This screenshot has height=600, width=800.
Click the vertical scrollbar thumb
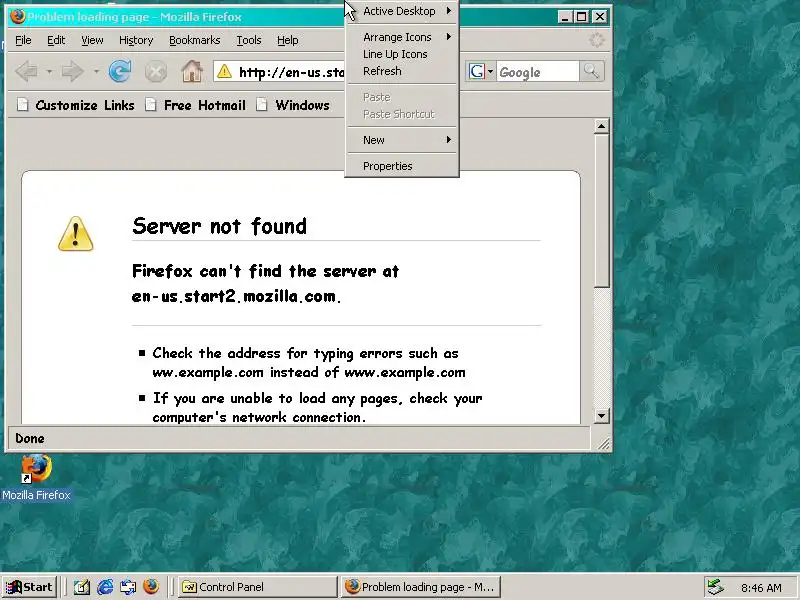point(602,211)
